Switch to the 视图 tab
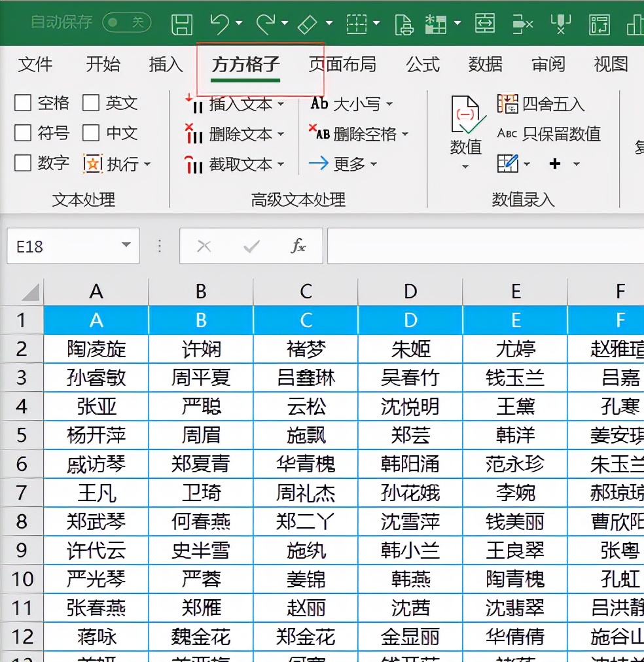 pos(611,65)
